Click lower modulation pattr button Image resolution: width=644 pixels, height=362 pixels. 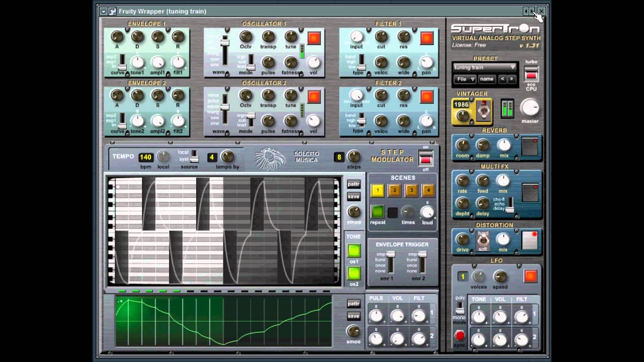354,304
